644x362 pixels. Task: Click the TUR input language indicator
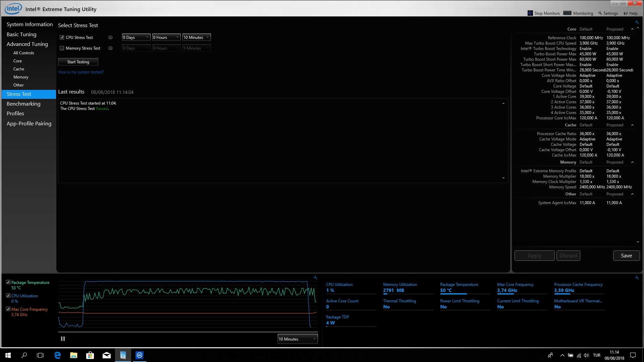[597, 355]
